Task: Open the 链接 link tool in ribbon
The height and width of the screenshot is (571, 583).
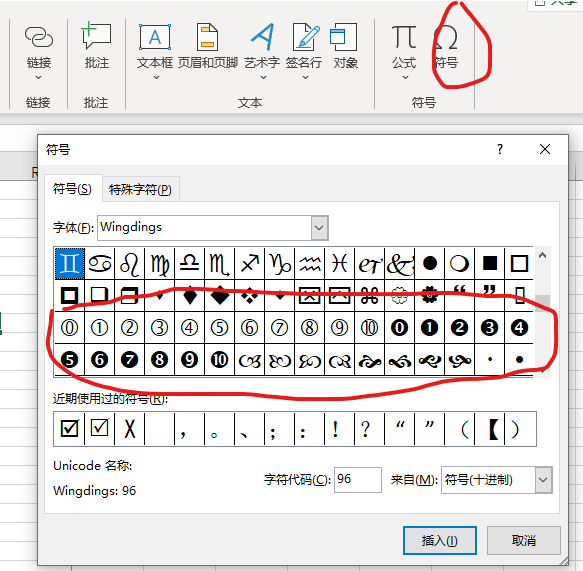Action: pos(39,46)
